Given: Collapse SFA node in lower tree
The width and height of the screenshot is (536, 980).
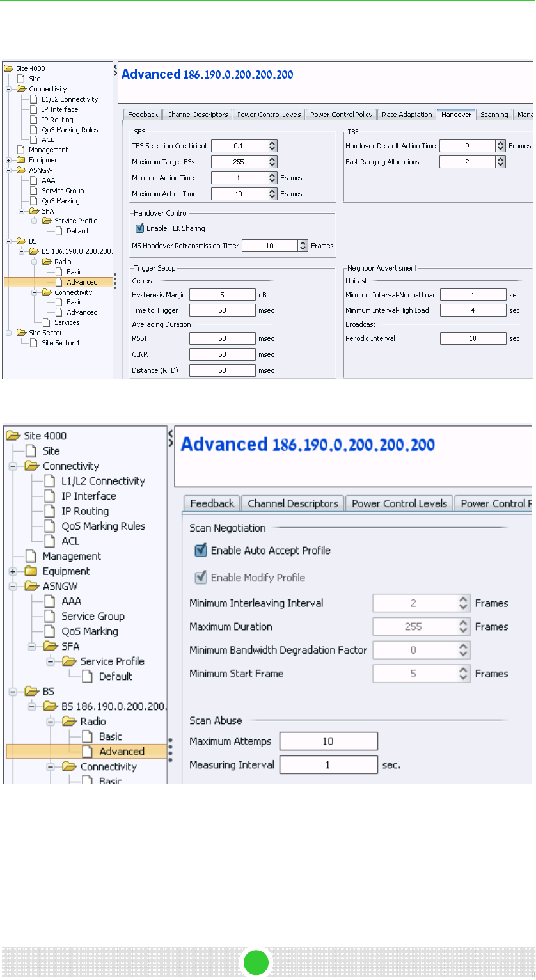Looking at the screenshot, I should 31,647.
